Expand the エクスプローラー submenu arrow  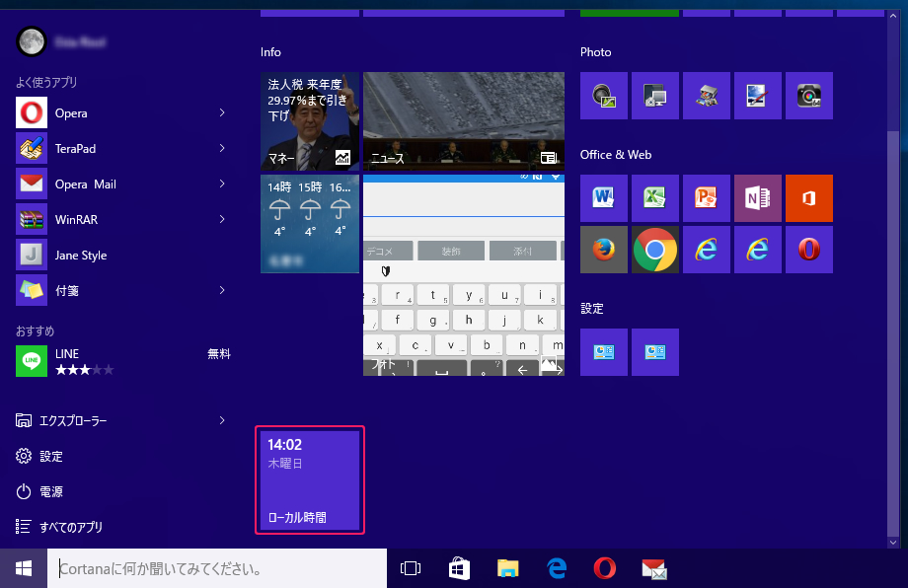click(222, 420)
